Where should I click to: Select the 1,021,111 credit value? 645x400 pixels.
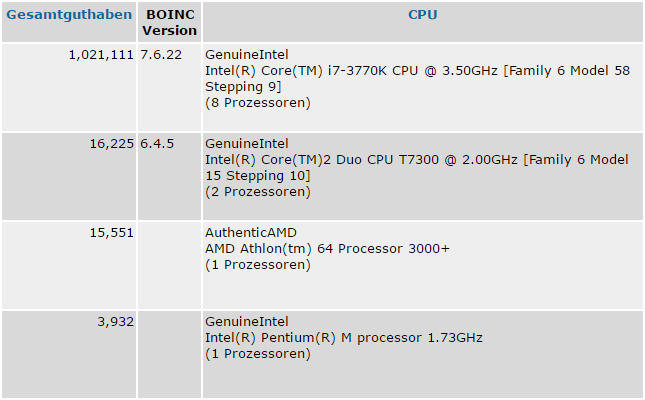101,55
